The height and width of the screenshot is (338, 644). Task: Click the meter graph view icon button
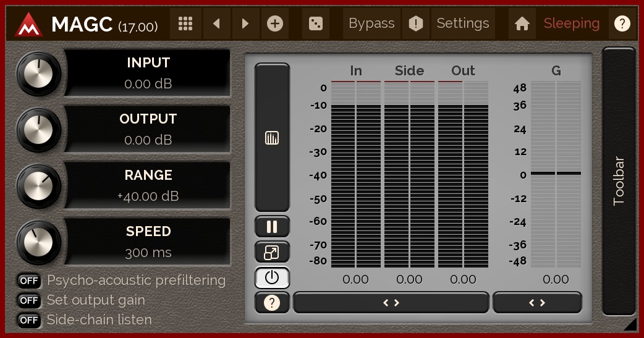tap(272, 138)
